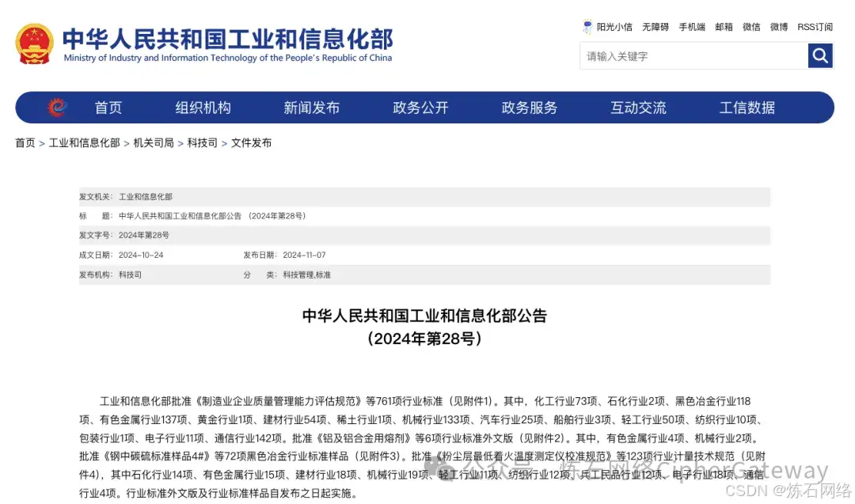Click the swirl icon in the navigation bar
855x504 pixels.
(x=57, y=108)
